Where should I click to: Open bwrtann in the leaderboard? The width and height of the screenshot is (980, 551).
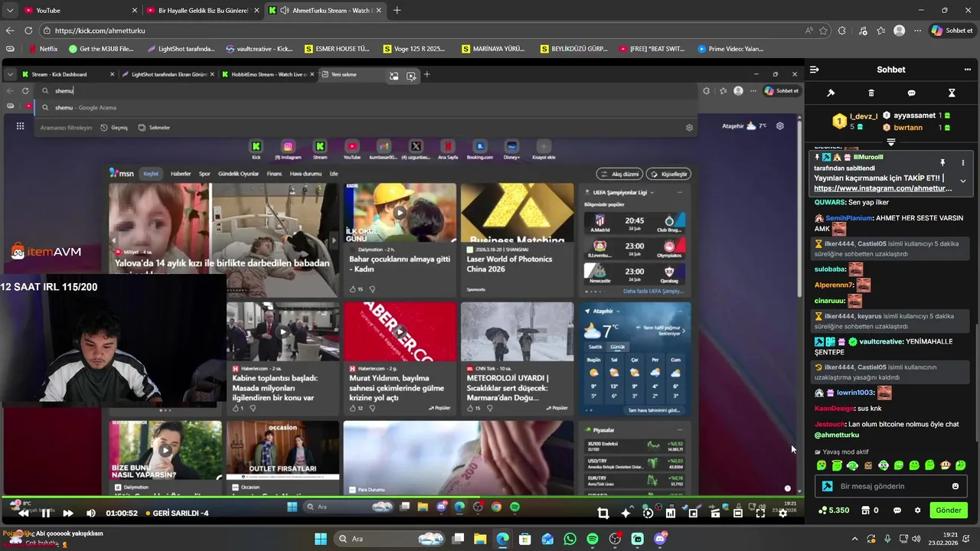[908, 128]
